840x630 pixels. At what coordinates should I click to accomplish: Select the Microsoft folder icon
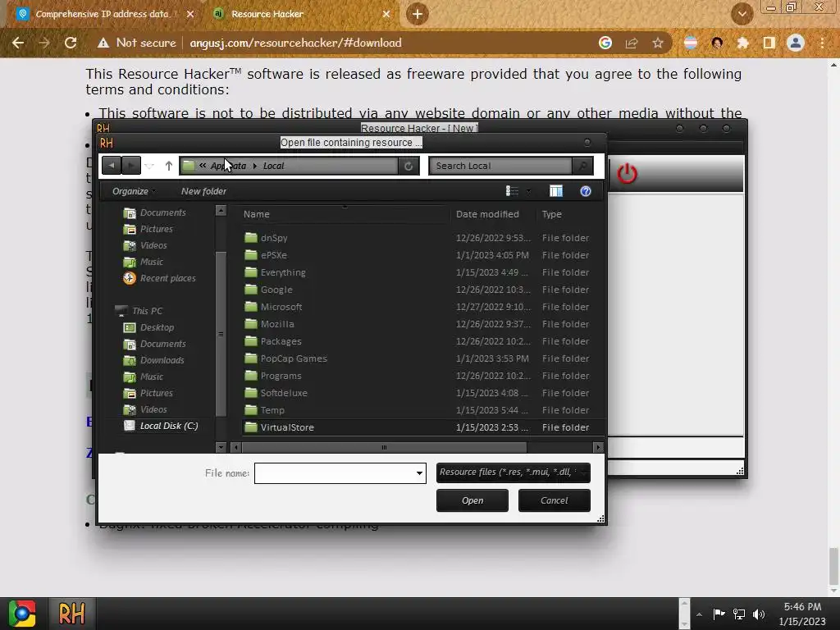251,307
